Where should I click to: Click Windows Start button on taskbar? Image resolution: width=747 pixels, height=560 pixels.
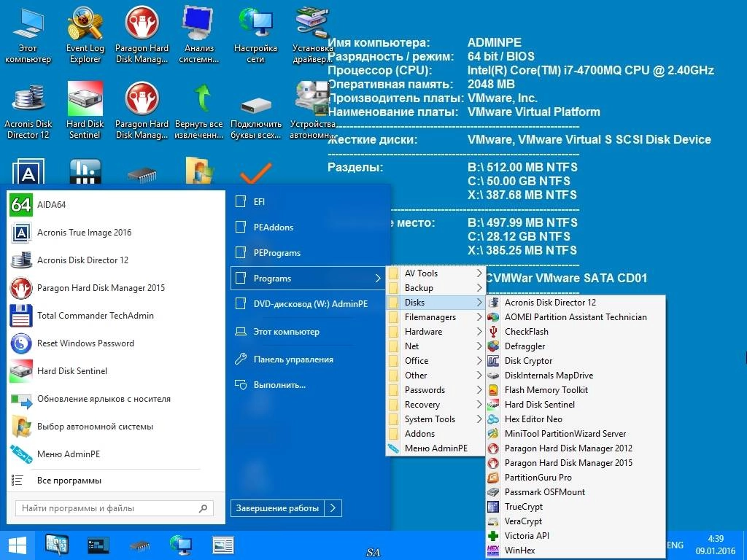tap(18, 545)
